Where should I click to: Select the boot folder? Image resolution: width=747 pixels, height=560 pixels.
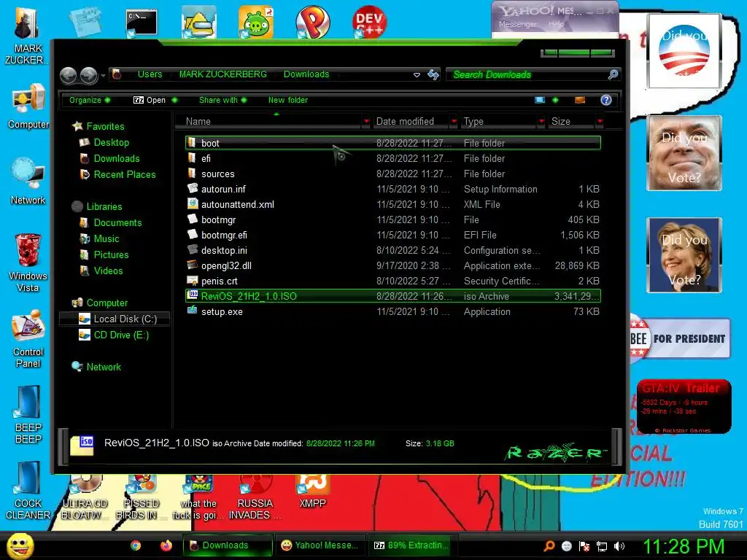[393, 143]
